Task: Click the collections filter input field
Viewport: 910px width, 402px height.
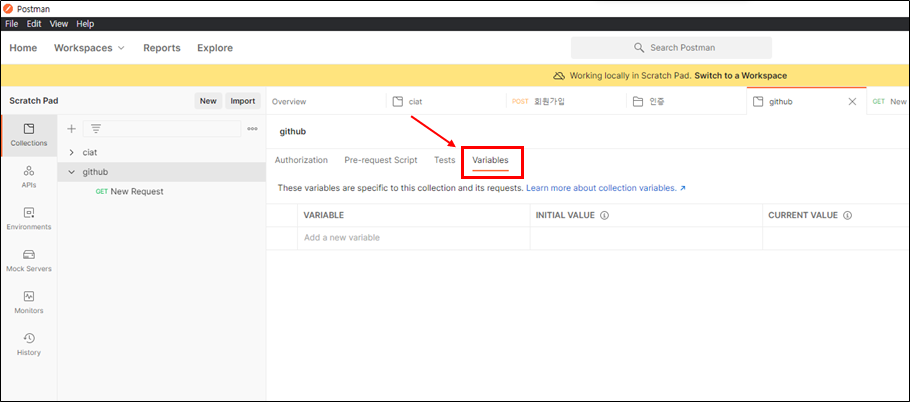Action: point(162,129)
